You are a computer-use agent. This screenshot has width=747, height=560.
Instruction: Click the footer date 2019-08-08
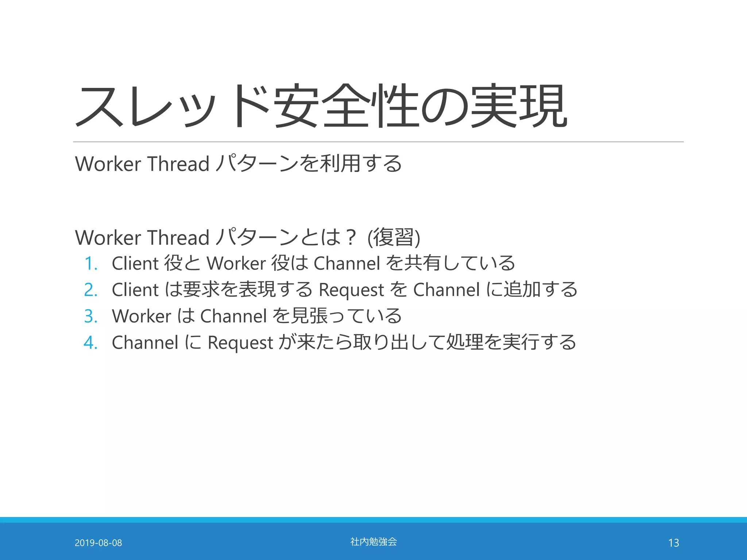coord(98,543)
